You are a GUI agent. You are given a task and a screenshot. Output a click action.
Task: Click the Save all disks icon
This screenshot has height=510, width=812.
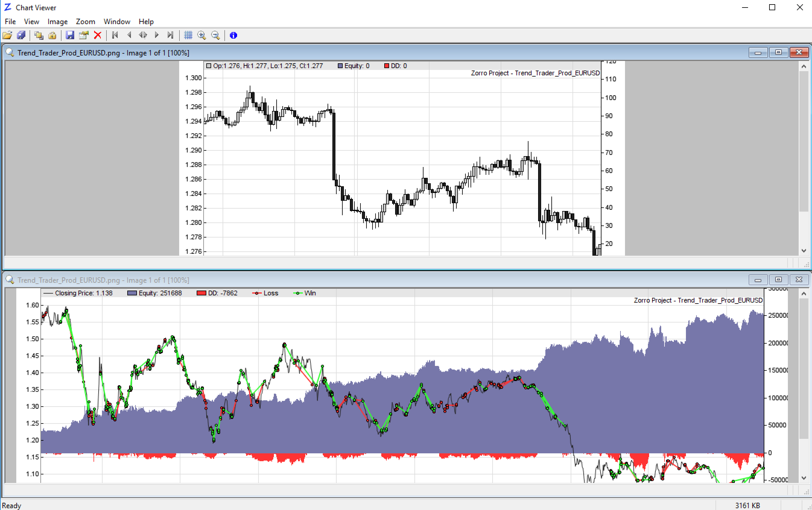pos(21,35)
